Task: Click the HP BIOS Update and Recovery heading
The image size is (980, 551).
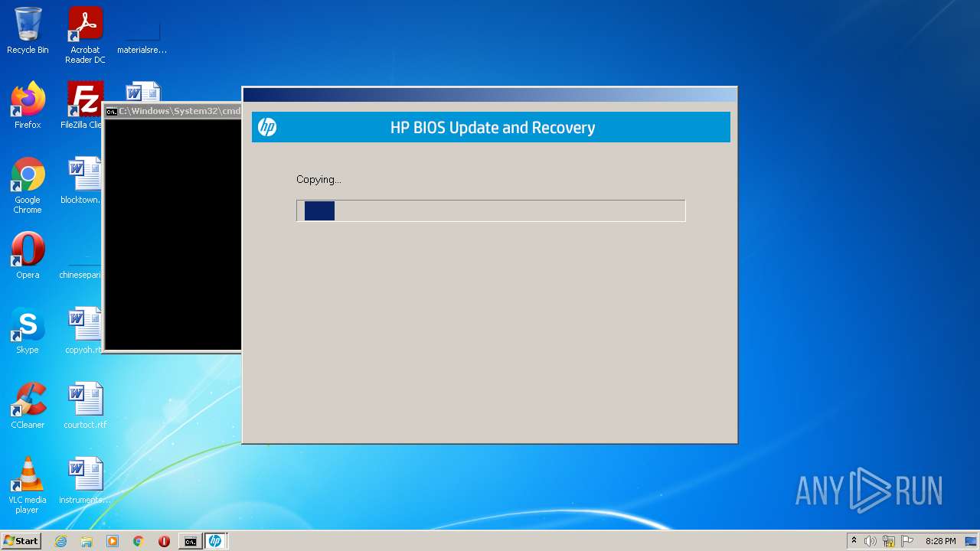Action: click(492, 128)
